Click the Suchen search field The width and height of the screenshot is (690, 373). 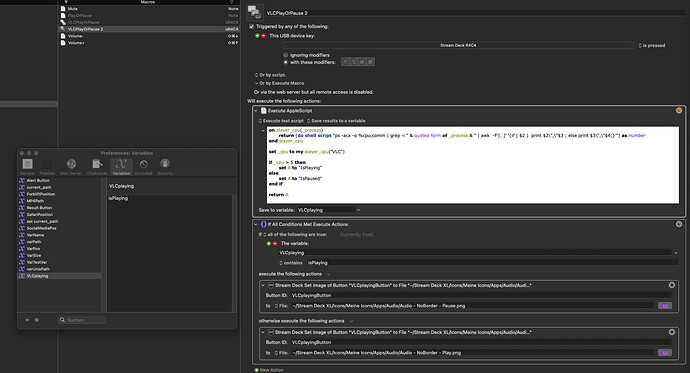pyautogui.click(x=82, y=320)
